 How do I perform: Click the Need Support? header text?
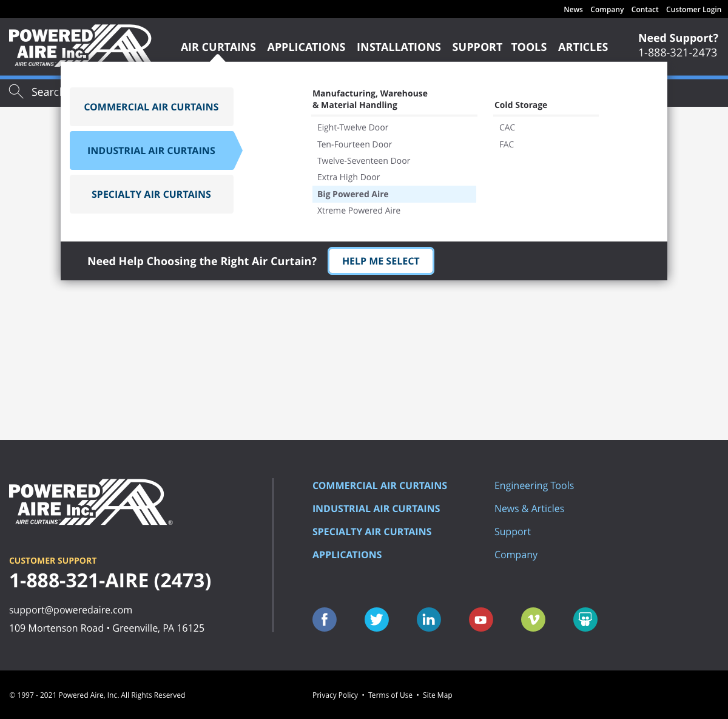coord(678,38)
